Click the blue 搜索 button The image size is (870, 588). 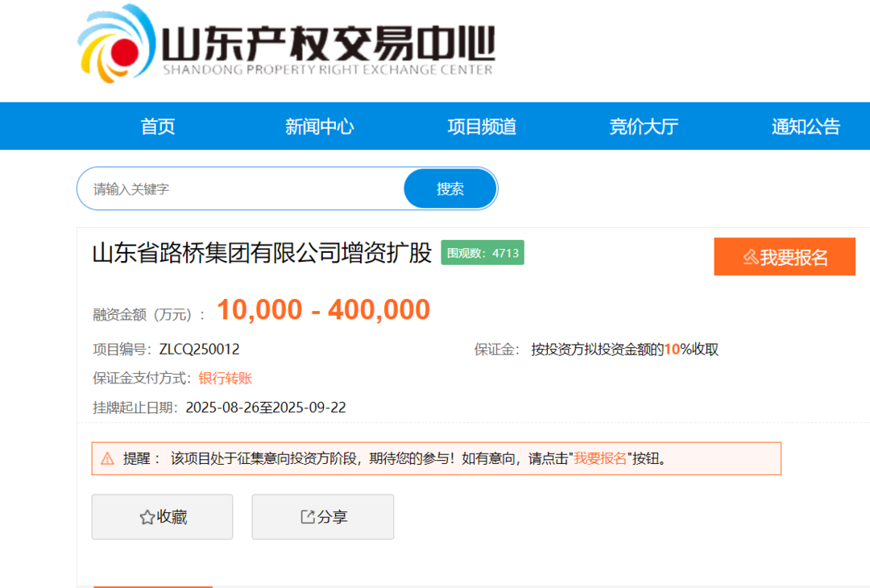[x=450, y=188]
